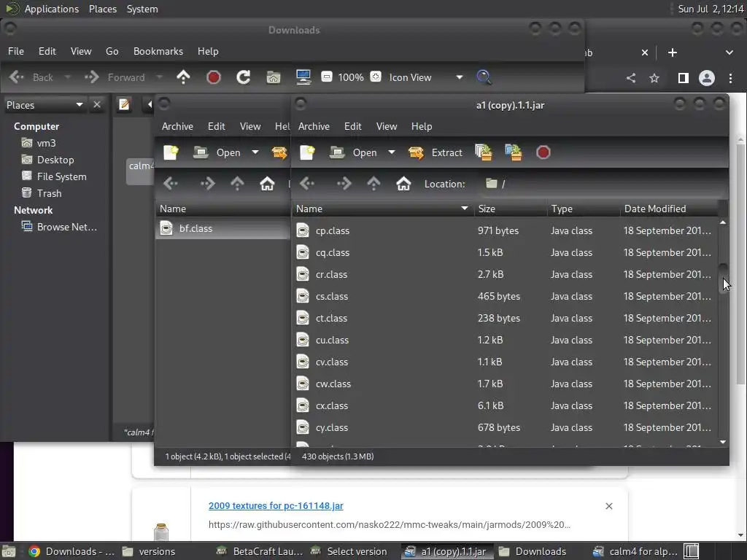
Task: Go forward in the jar archive location bar
Action: [x=343, y=183]
